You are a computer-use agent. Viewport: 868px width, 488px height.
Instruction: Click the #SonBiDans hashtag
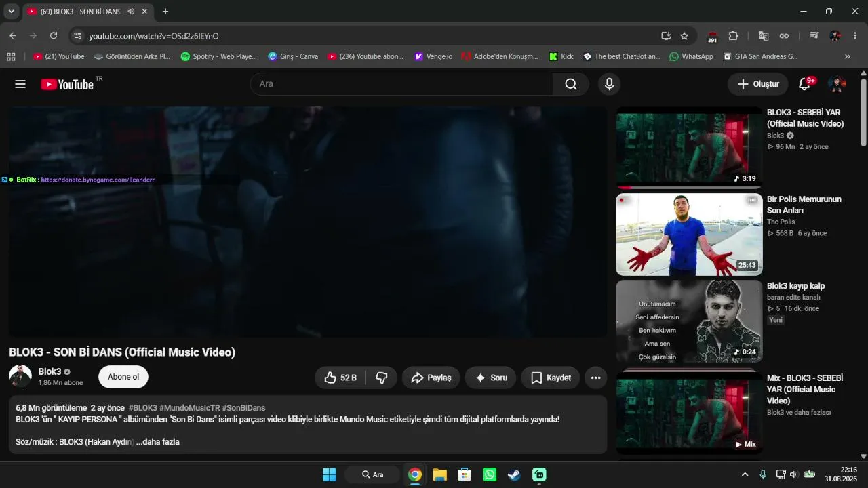click(243, 408)
